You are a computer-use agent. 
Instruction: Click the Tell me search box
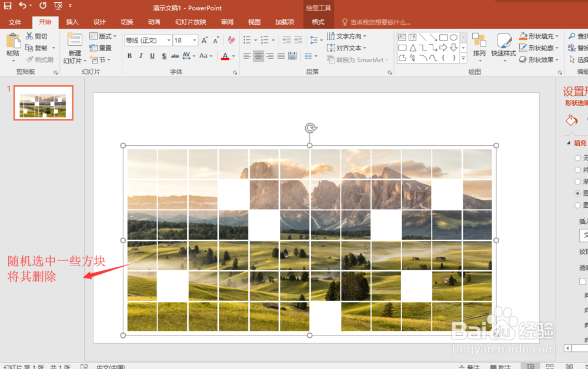(x=376, y=22)
